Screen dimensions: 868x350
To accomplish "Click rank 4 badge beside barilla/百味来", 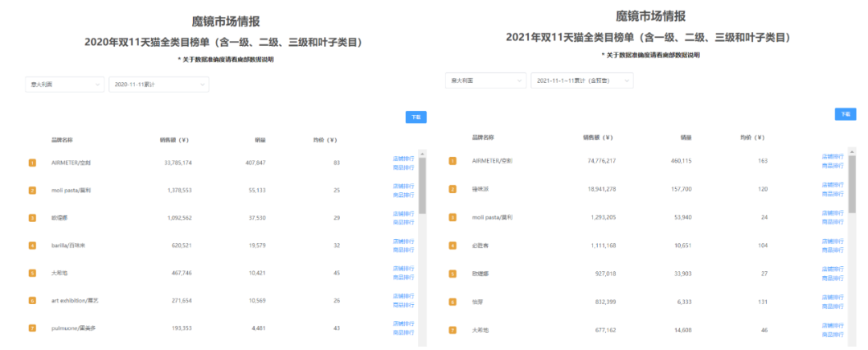I will (x=32, y=245).
